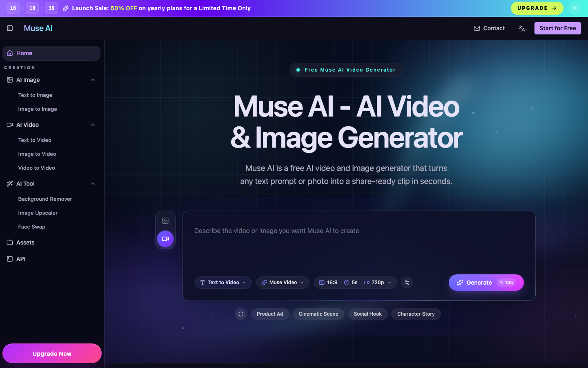Go to Home in the sidebar
588x368 pixels.
tap(51, 53)
